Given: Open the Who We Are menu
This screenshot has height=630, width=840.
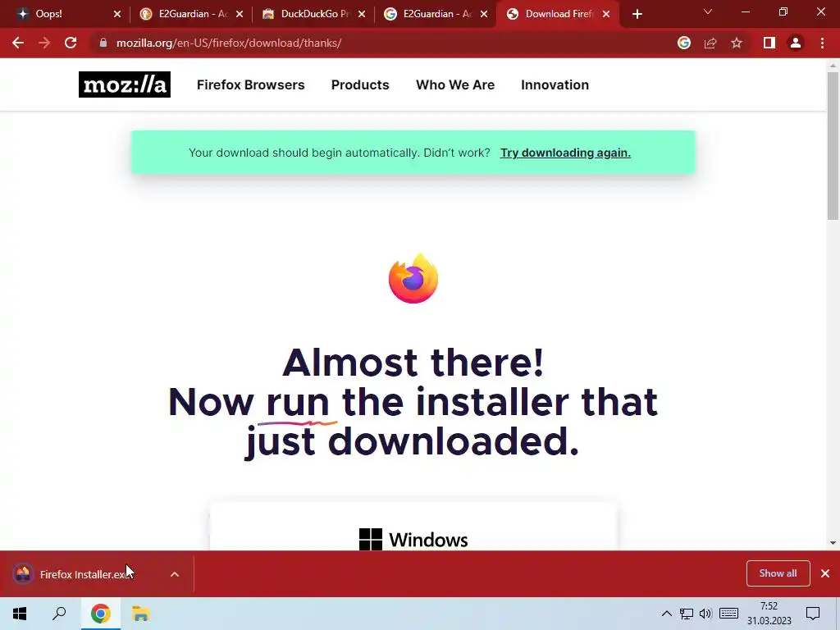Looking at the screenshot, I should [x=455, y=84].
